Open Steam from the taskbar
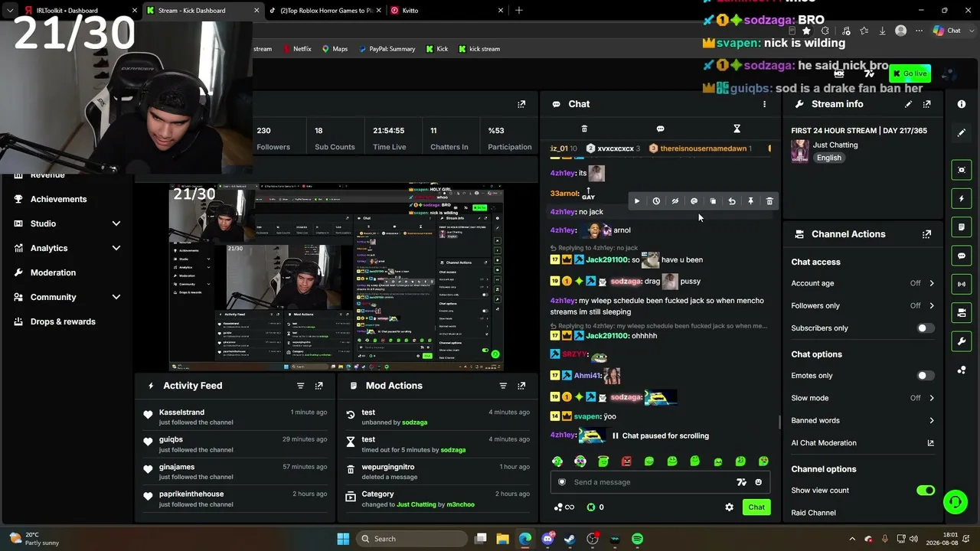The image size is (980, 551). (570, 539)
